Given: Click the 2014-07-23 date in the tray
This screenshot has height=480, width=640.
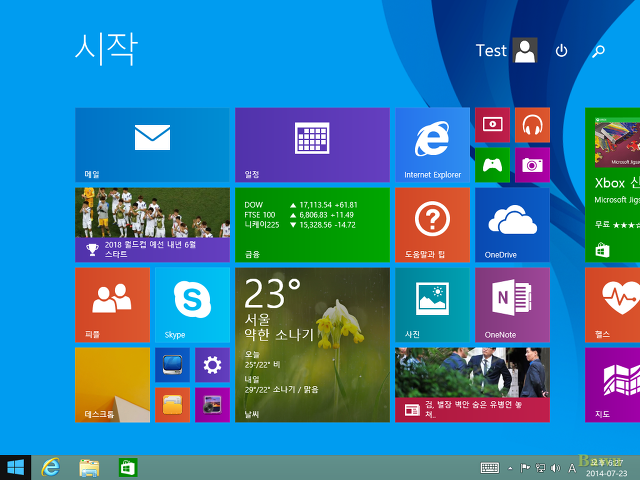Looking at the screenshot, I should coord(607,473).
